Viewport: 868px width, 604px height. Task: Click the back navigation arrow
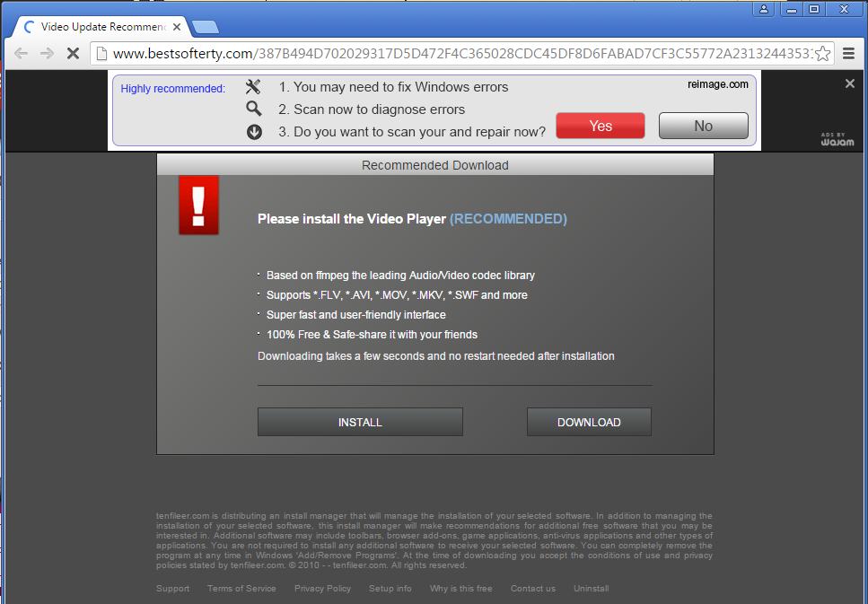(x=21, y=54)
